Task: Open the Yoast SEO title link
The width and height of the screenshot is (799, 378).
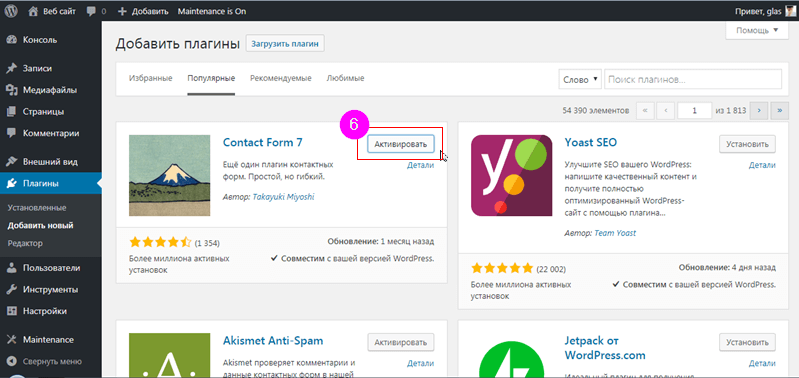Action: click(x=591, y=143)
